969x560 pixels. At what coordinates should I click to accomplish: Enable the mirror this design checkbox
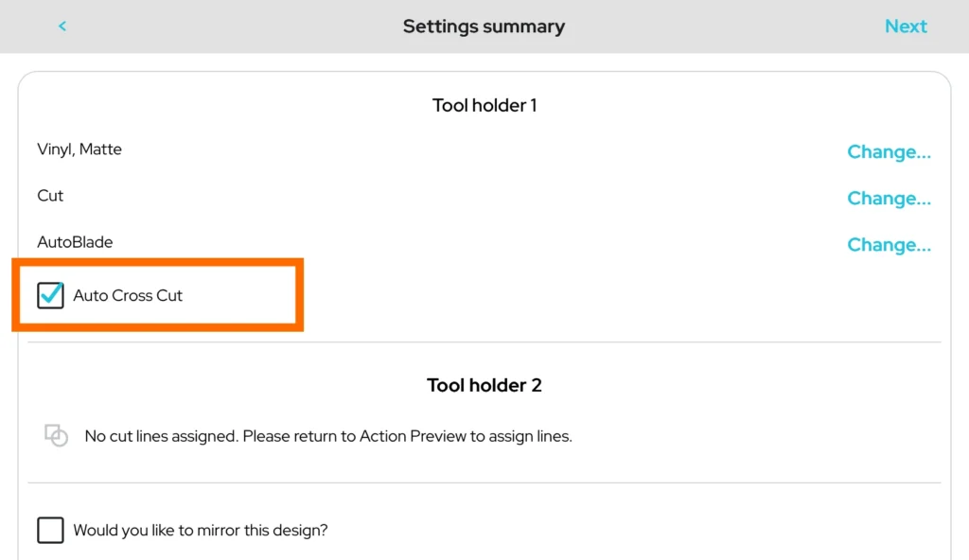[x=50, y=531]
